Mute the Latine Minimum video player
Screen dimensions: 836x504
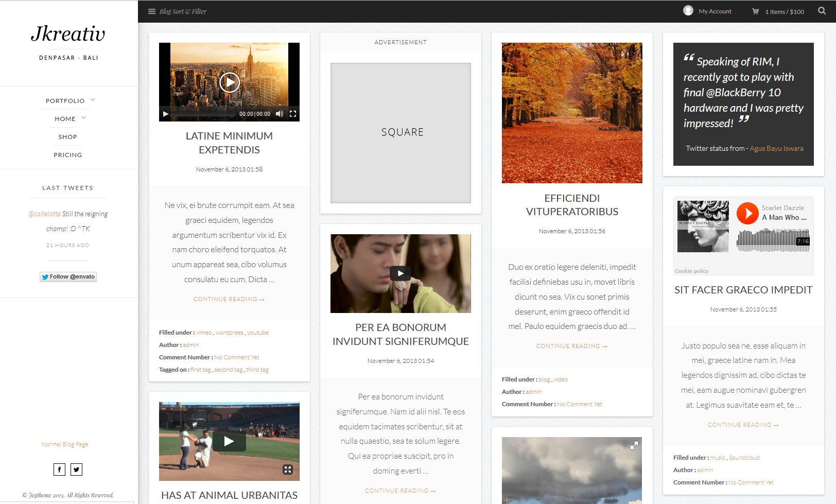coord(280,115)
